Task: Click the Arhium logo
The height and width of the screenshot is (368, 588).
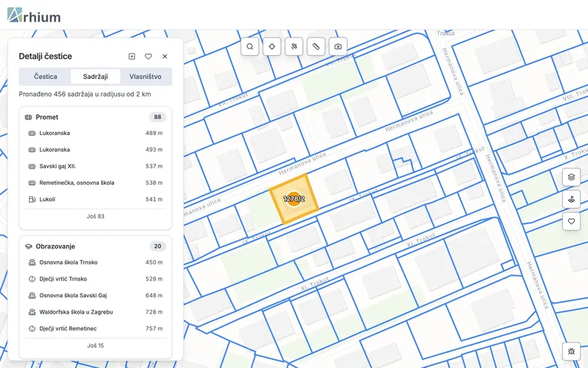Action: (34, 15)
